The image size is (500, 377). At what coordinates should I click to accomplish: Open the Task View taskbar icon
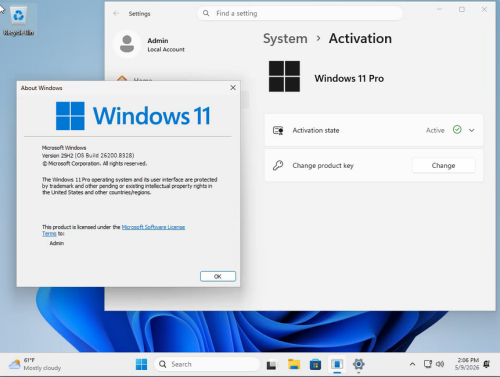coord(271,365)
